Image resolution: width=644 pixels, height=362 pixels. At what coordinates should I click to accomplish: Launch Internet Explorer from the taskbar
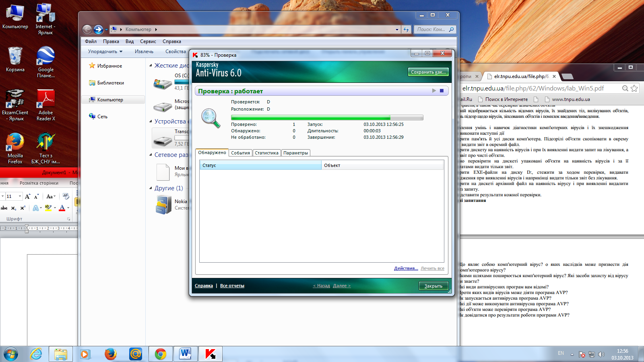pos(36,354)
